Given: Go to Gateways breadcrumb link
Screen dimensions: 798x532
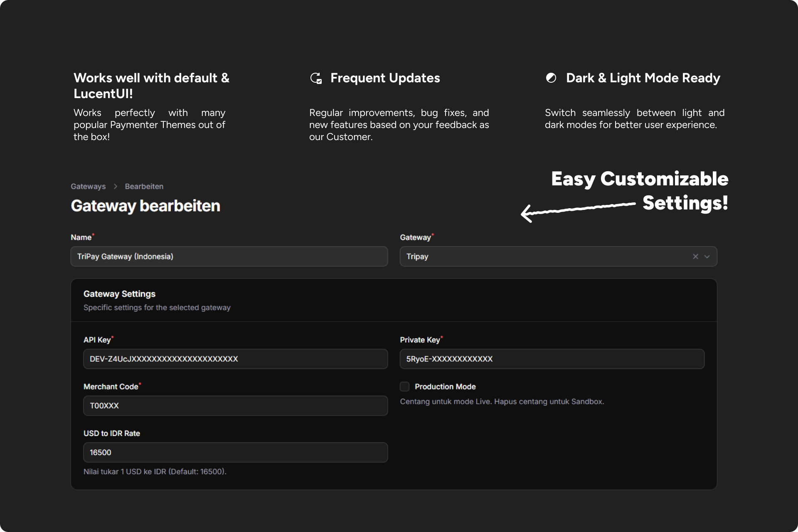Looking at the screenshot, I should coord(88,187).
